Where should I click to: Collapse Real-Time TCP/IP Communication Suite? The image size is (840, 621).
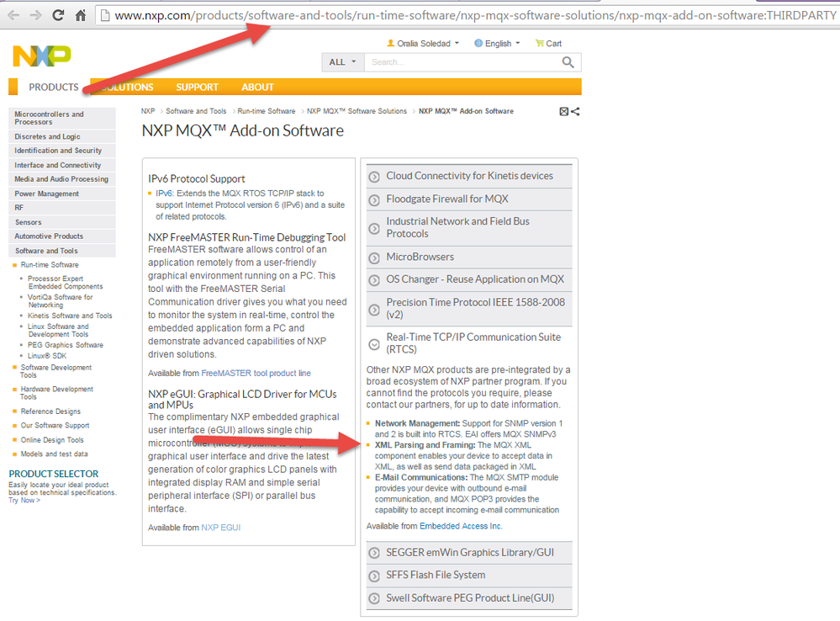pos(468,343)
